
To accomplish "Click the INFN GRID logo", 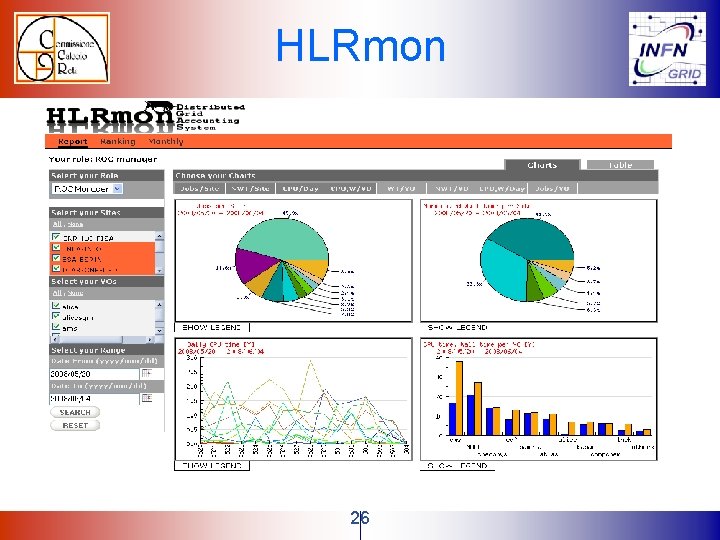I will (x=667, y=49).
